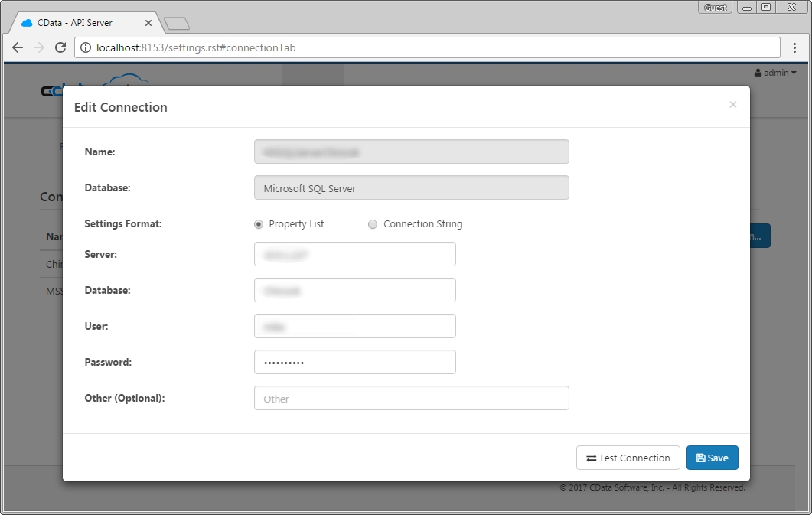Open the admin user dropdown
This screenshot has width=812, height=515.
coord(775,73)
